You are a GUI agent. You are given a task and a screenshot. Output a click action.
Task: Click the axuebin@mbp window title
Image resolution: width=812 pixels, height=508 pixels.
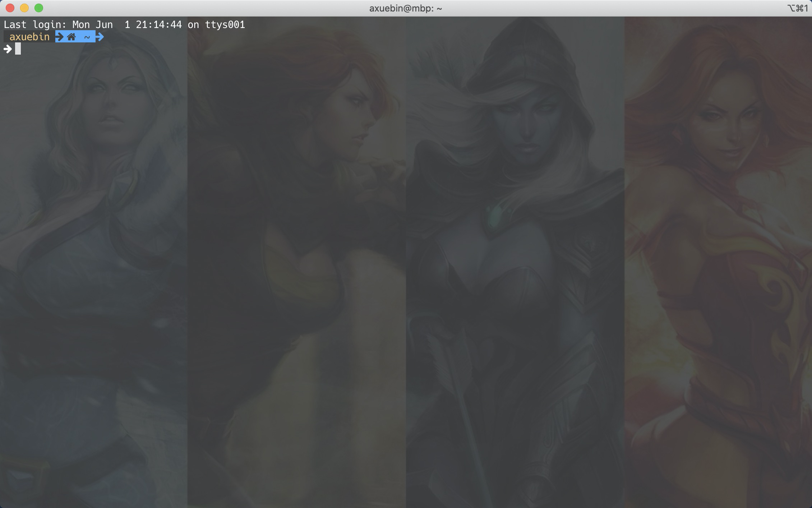pyautogui.click(x=406, y=8)
